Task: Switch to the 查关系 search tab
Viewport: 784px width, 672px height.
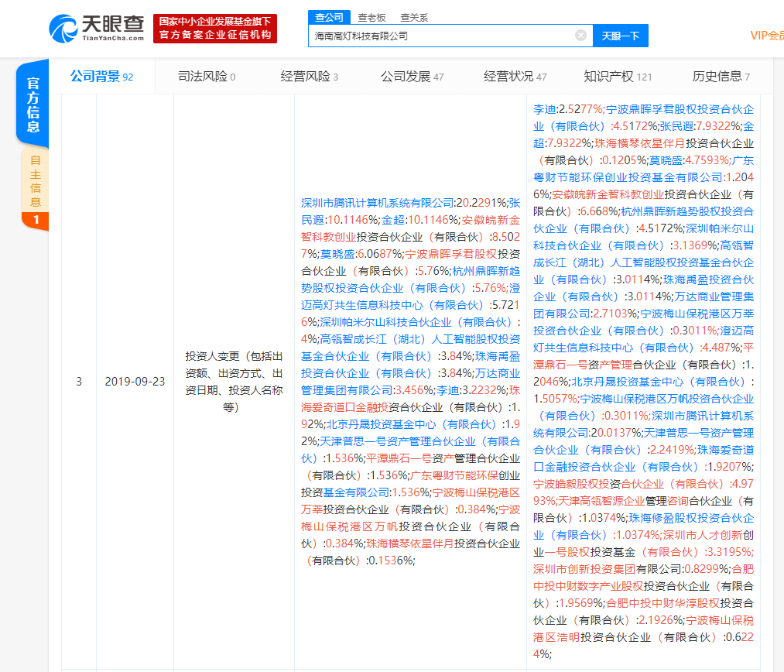Action: point(414,18)
